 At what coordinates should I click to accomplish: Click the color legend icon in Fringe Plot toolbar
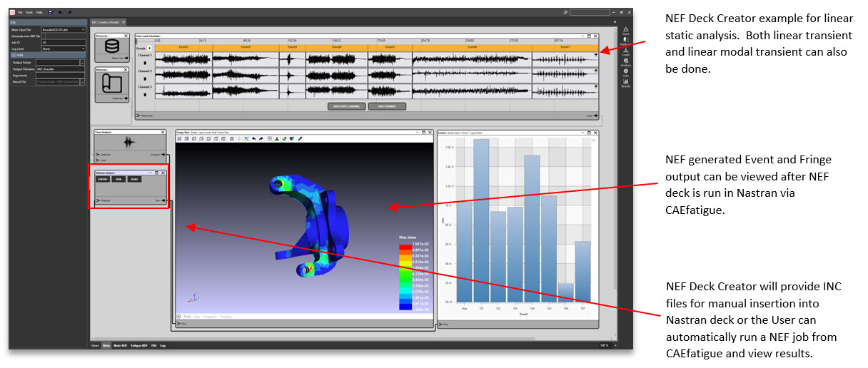click(x=284, y=138)
